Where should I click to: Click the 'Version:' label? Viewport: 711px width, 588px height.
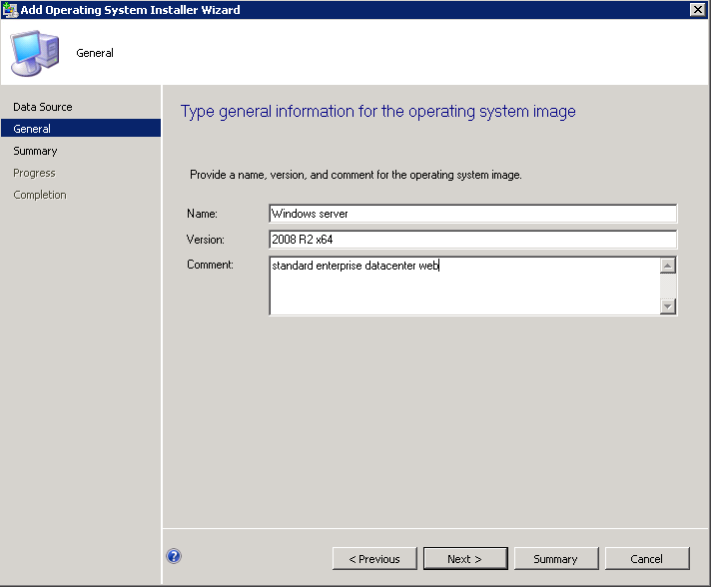[205, 240]
